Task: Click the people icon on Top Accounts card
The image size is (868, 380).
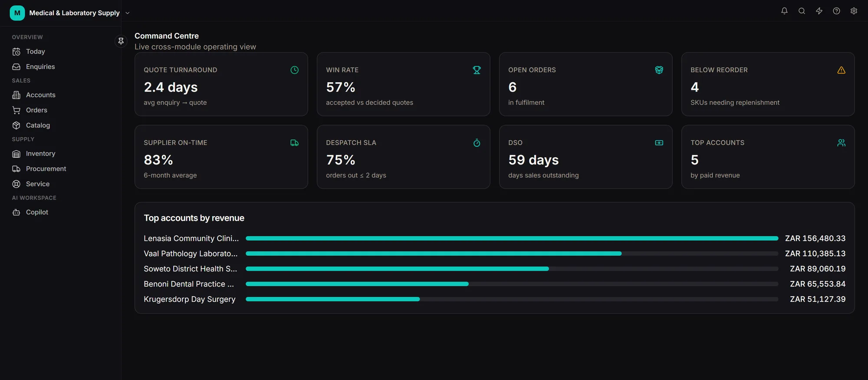Action: pos(841,143)
